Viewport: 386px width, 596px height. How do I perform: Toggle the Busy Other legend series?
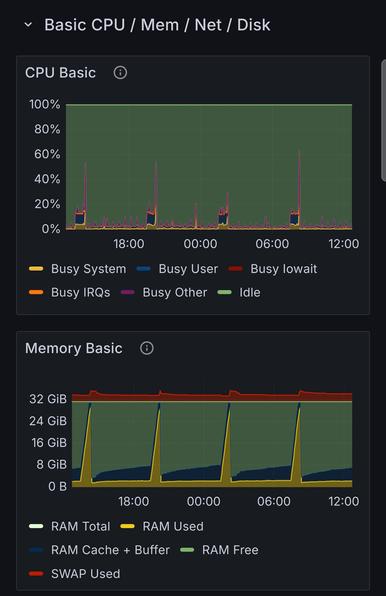point(175,292)
